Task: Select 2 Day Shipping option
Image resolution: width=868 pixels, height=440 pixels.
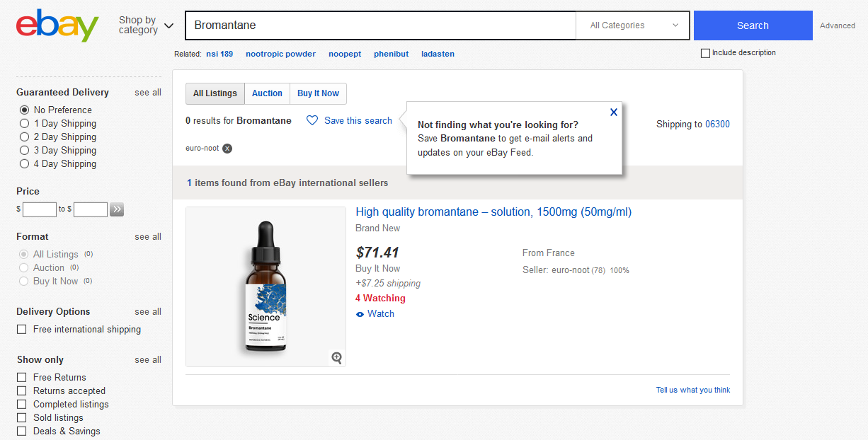Action: pyautogui.click(x=25, y=137)
